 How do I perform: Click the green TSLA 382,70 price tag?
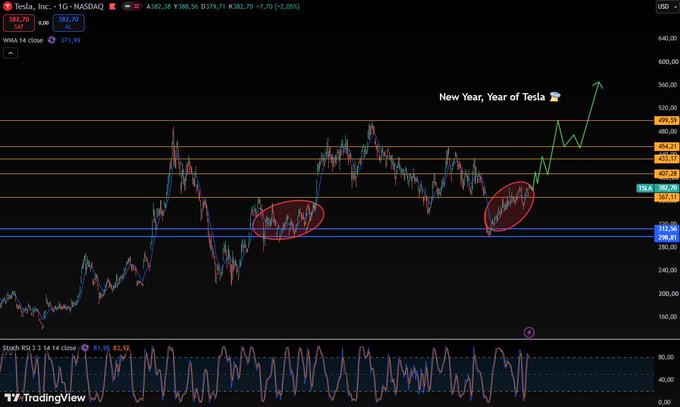(x=657, y=188)
